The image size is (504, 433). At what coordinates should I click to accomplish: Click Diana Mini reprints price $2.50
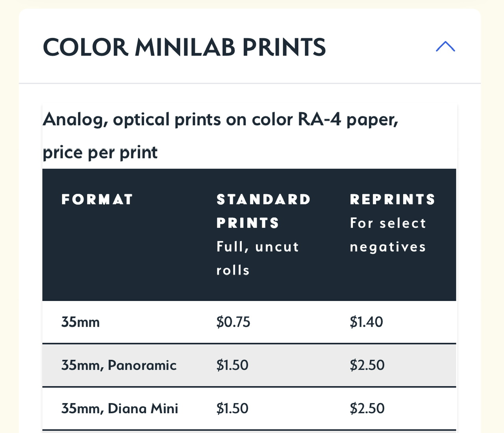coord(367,409)
